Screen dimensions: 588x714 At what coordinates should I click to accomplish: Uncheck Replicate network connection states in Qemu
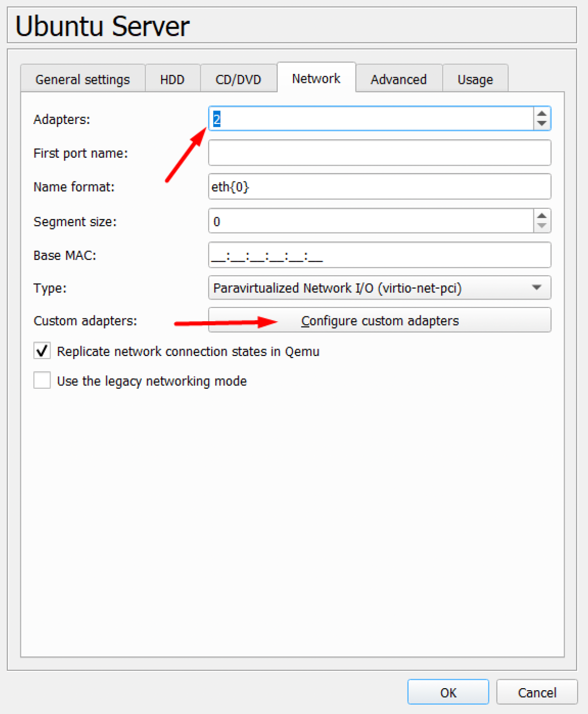pos(42,351)
